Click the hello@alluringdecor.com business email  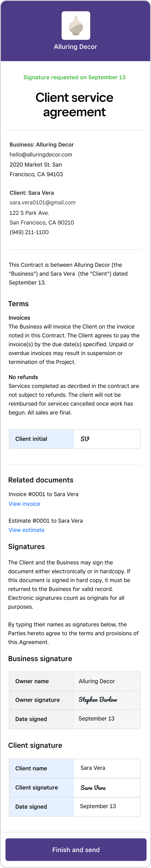click(41, 155)
